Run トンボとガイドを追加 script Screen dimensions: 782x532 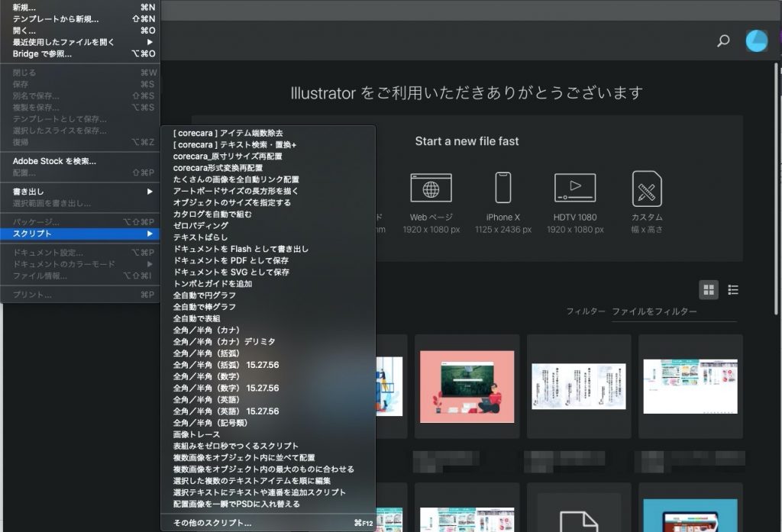[x=268, y=284]
